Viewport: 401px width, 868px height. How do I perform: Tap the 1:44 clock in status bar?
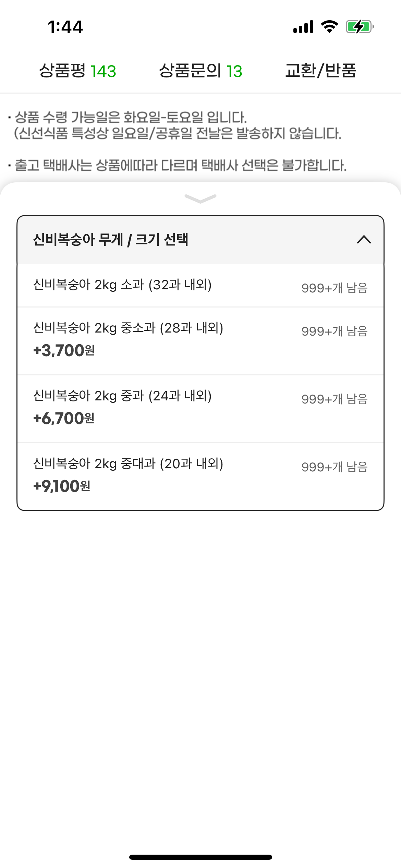(65, 27)
